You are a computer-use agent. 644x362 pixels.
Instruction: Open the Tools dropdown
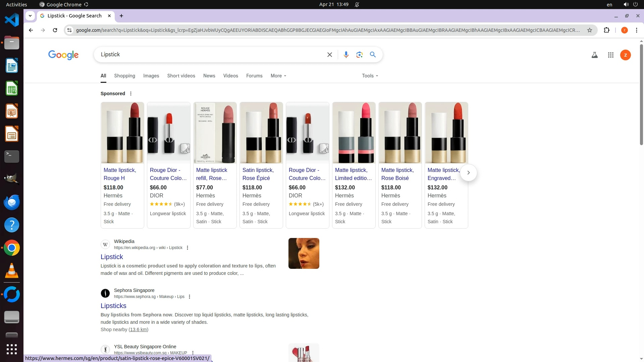pyautogui.click(x=370, y=76)
